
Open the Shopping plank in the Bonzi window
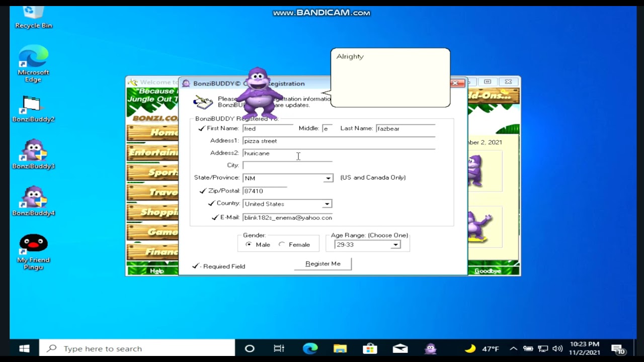click(152, 212)
